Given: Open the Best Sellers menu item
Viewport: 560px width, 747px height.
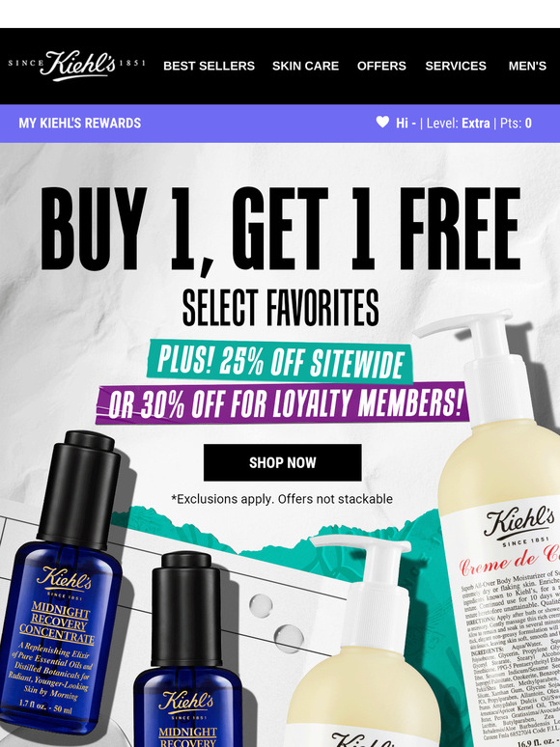Looking at the screenshot, I should pos(209,66).
